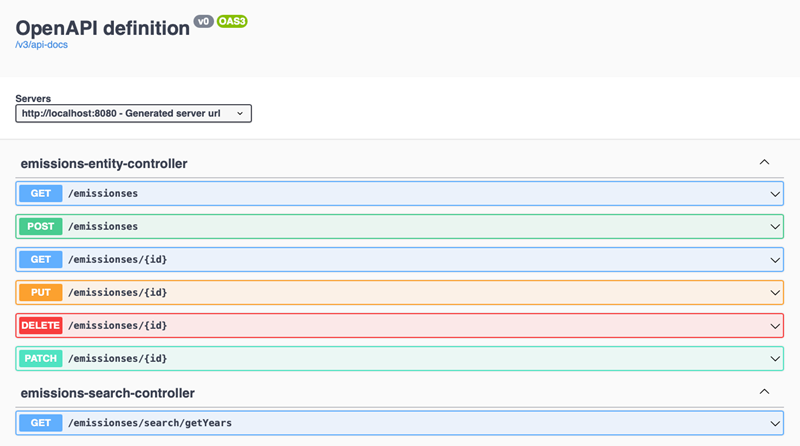Click the GET badge for getYears endpoint
This screenshot has width=800, height=446.
coord(40,423)
